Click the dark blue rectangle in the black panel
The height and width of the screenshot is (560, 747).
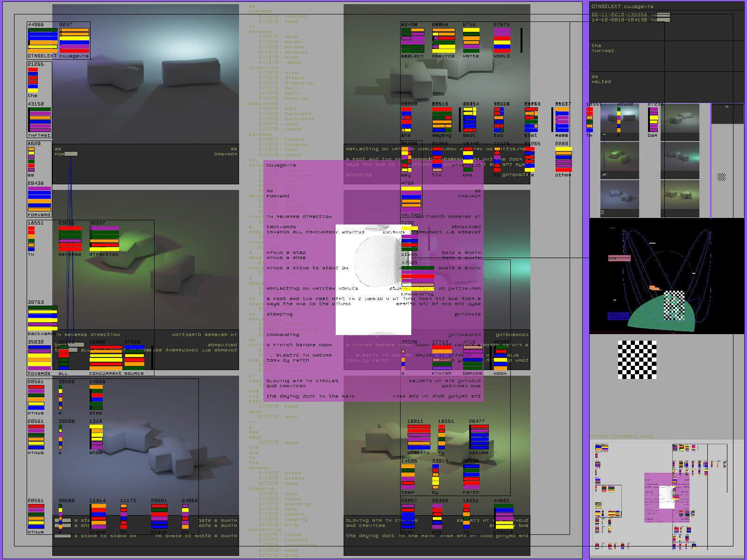[618, 316]
